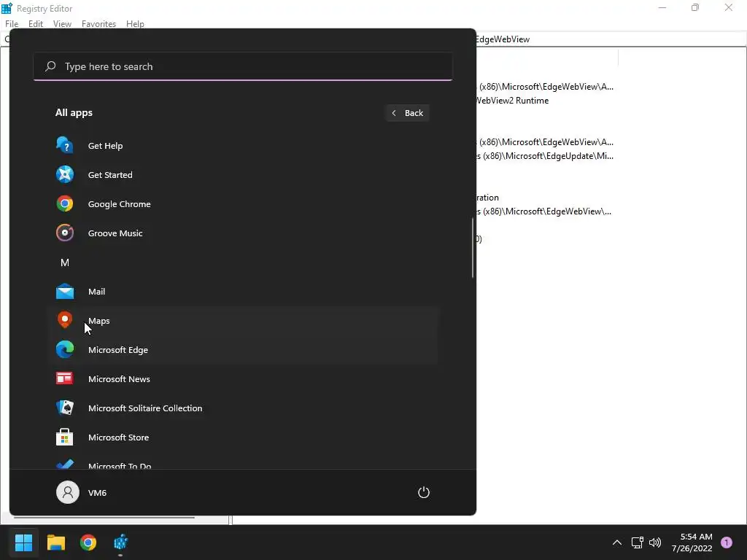
Task: Open network status tray icon
Action: 637,542
